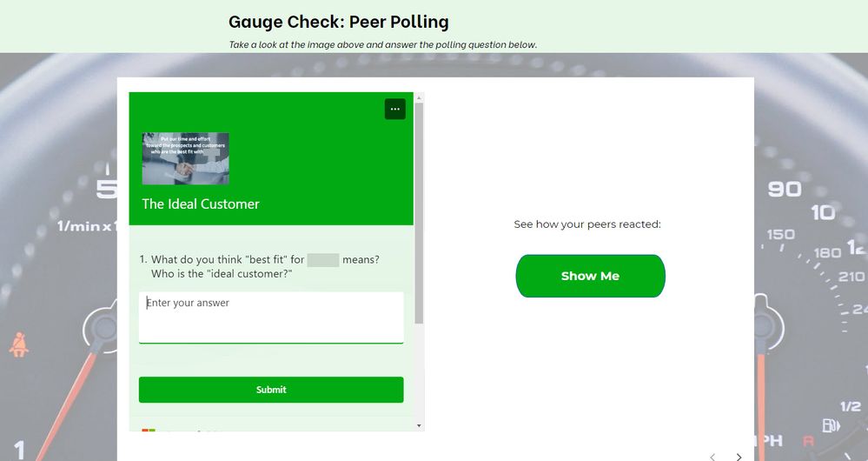Focus the Enter your answer field
This screenshot has width=868, height=461.
pos(271,317)
